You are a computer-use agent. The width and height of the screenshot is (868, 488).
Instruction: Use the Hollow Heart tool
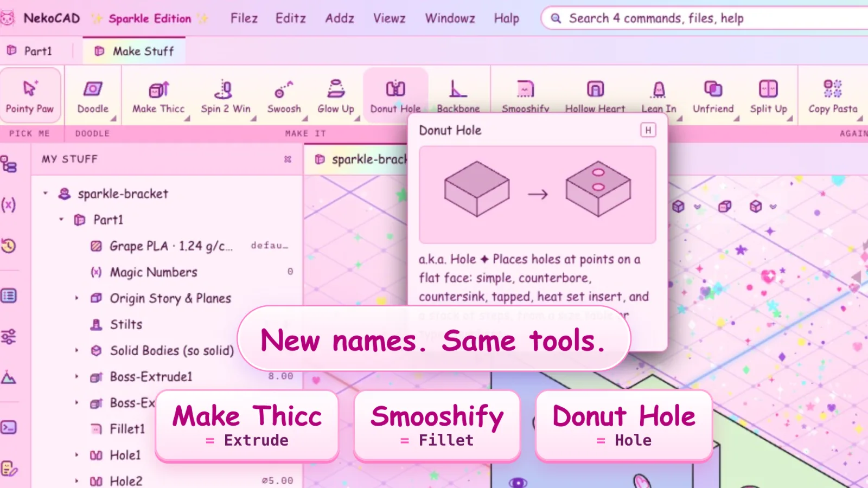coord(595,97)
